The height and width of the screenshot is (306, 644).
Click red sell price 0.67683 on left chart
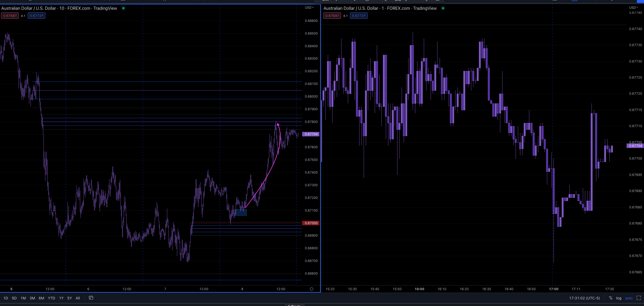pos(10,16)
